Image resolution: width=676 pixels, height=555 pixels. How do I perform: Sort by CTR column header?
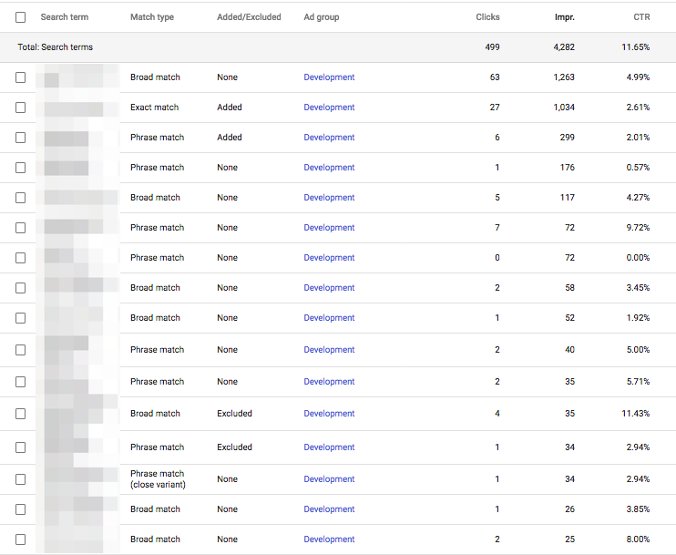click(642, 17)
